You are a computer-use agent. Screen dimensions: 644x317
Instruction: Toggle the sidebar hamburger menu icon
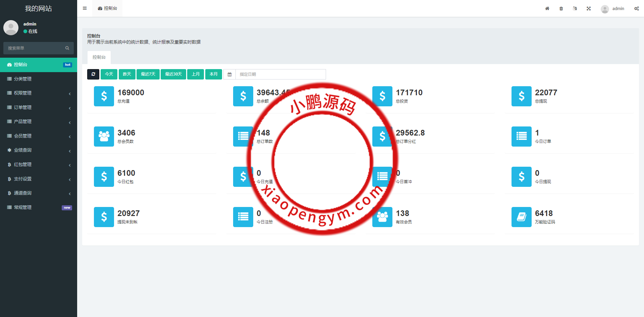pyautogui.click(x=85, y=8)
